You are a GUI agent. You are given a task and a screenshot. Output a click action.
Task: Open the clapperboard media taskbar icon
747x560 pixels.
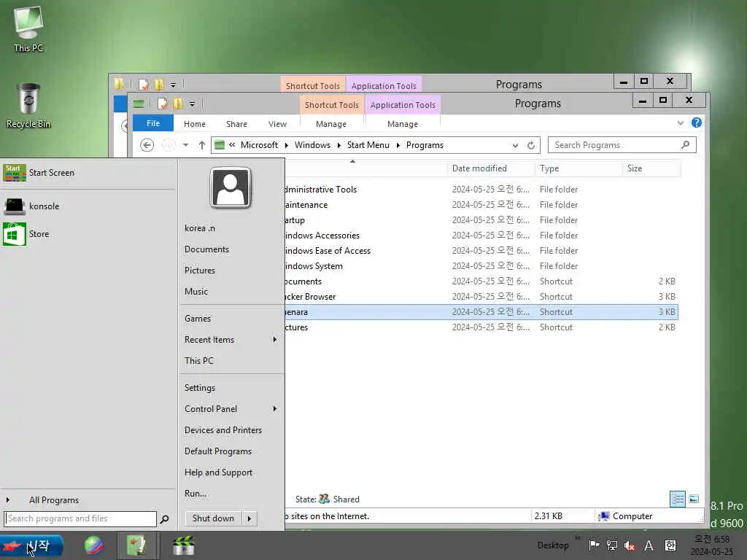tap(183, 545)
